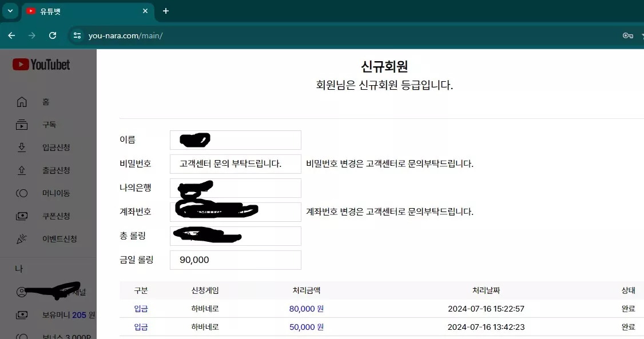Screen dimensions: 644x339
Task: Close the 유튜벳 tab
Action: [145, 11]
